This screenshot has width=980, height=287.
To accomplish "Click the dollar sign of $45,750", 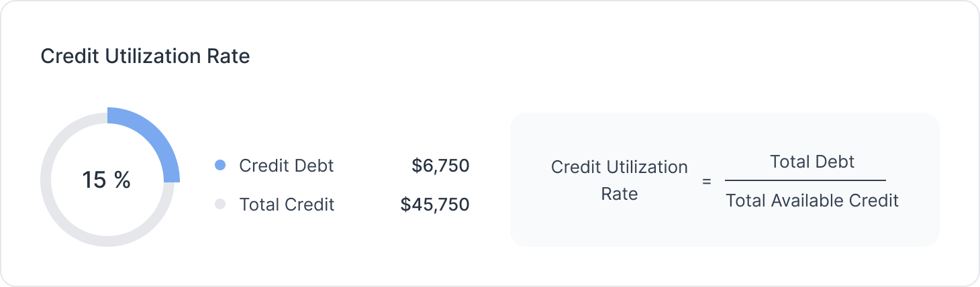I will coord(405,205).
